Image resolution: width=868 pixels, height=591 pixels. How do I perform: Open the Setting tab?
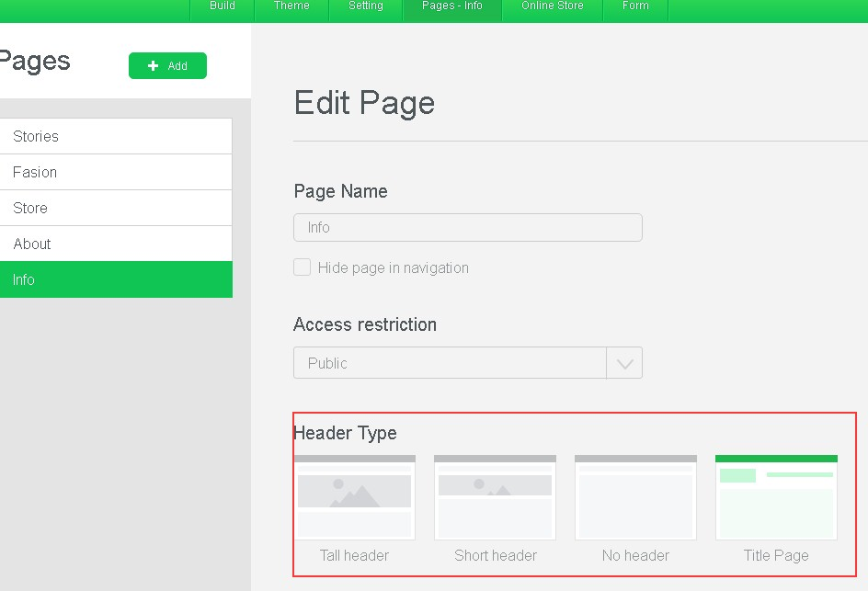[x=366, y=7]
